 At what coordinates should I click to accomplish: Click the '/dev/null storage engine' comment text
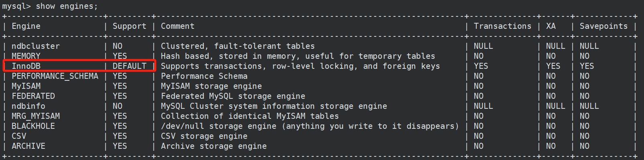[219, 126]
